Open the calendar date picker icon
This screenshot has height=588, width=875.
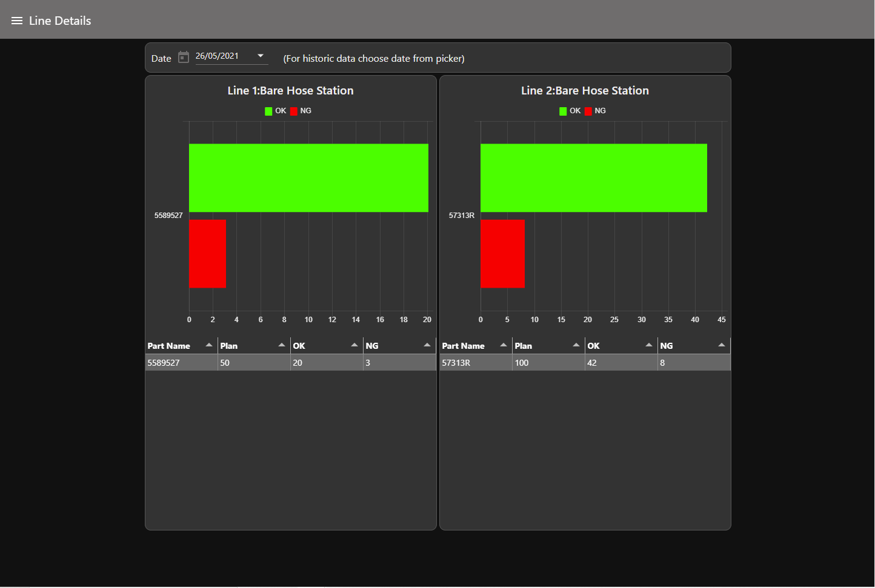184,58
